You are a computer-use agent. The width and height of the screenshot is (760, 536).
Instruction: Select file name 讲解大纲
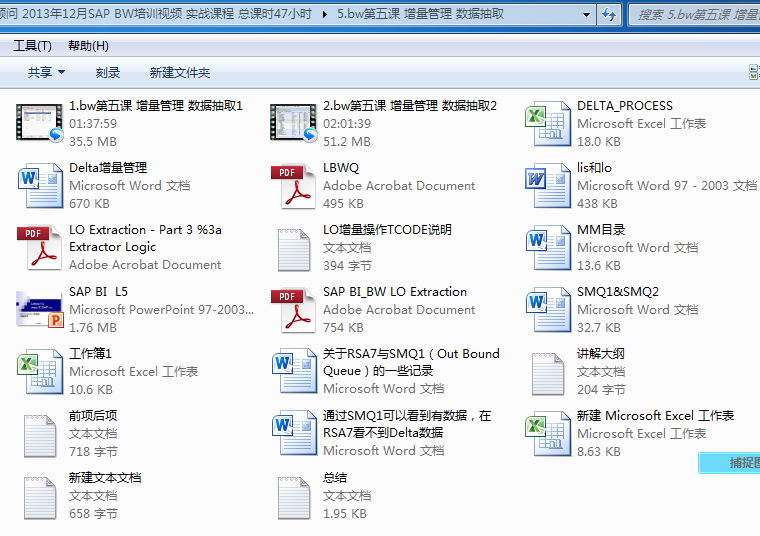click(x=601, y=354)
